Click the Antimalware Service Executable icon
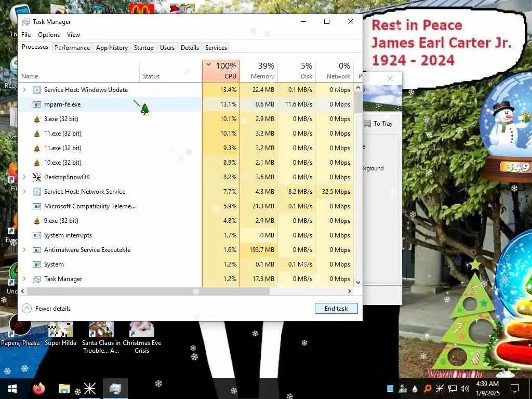 pos(37,250)
